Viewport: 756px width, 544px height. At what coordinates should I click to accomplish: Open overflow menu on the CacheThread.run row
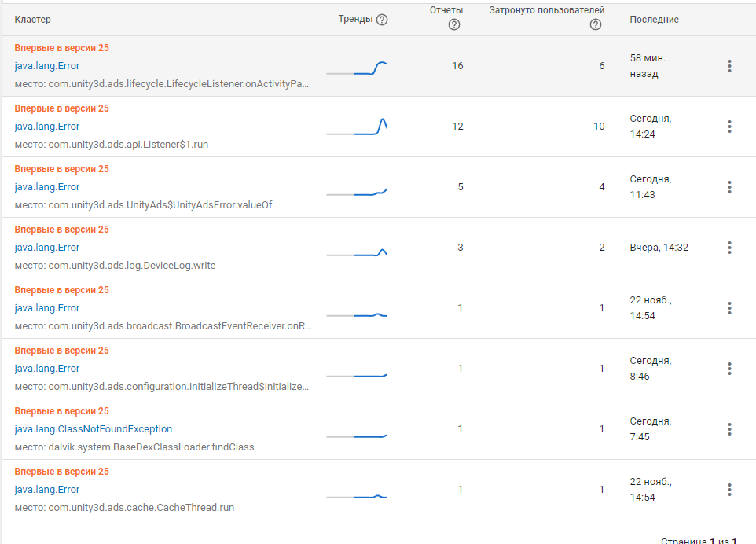tap(729, 489)
